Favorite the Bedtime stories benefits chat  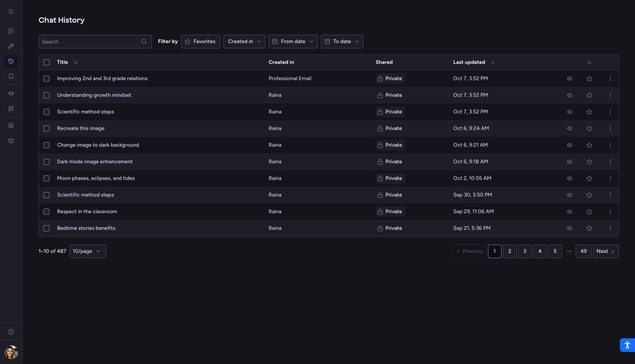[x=589, y=228]
